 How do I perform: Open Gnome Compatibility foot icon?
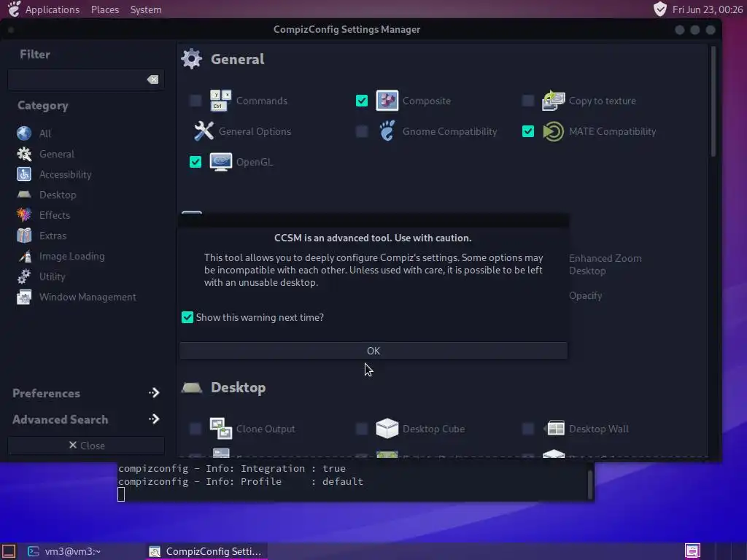[x=387, y=131]
